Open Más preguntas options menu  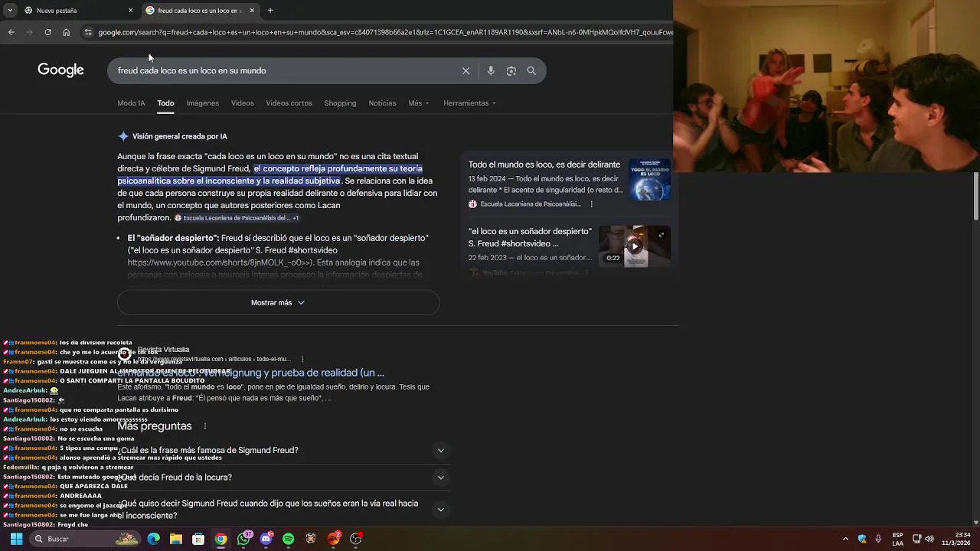205,426
